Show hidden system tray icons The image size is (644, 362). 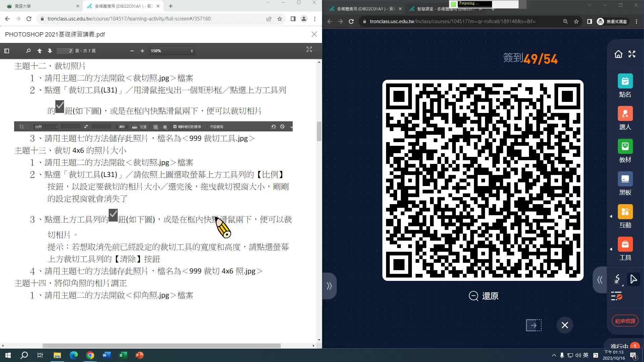tap(554, 355)
